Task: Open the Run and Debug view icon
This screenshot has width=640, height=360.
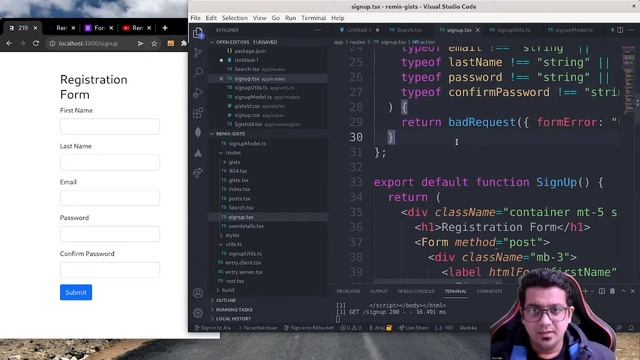Action: [198, 93]
